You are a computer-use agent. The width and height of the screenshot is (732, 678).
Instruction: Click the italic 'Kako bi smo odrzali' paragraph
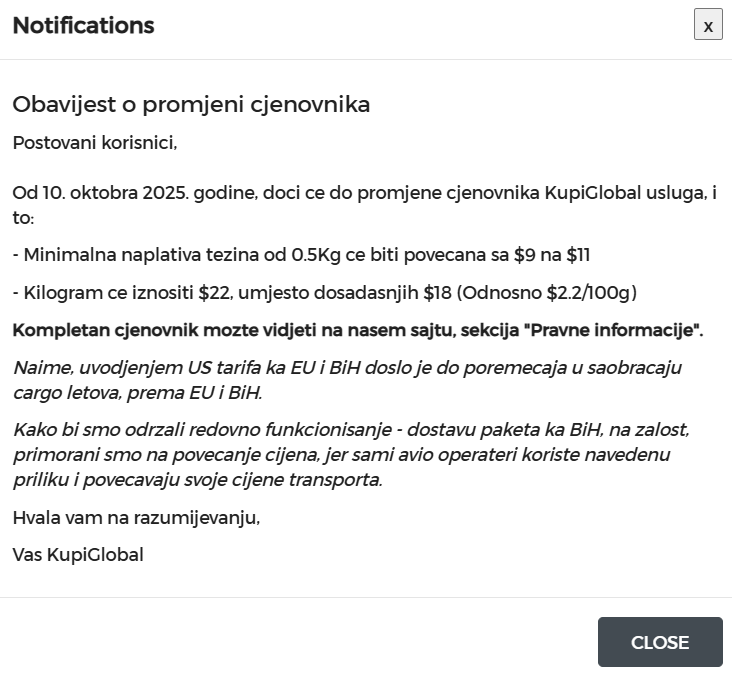point(351,454)
